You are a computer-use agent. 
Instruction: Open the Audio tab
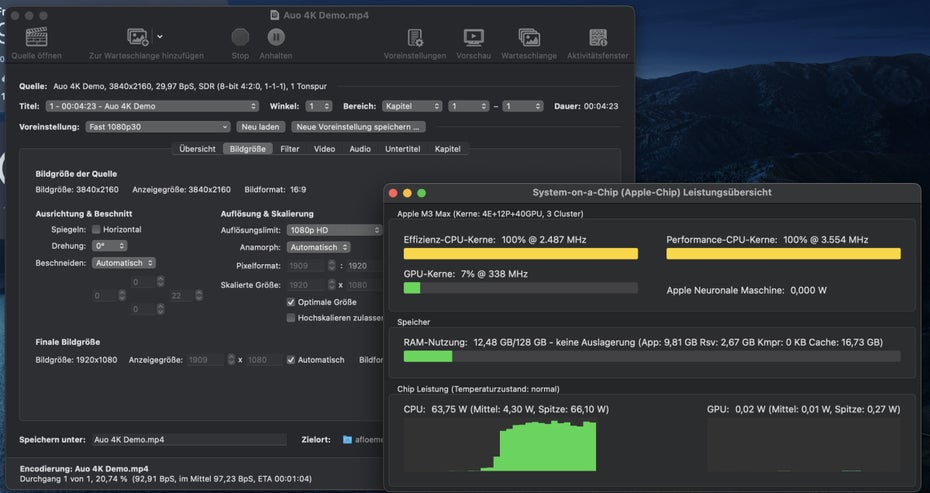(x=360, y=149)
